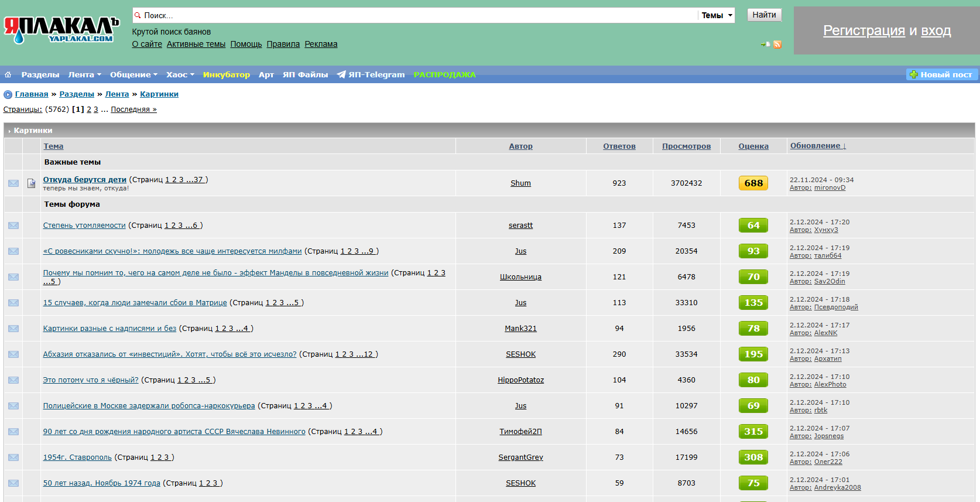Sort by Ответов column header
This screenshot has width=980, height=502.
(x=619, y=146)
